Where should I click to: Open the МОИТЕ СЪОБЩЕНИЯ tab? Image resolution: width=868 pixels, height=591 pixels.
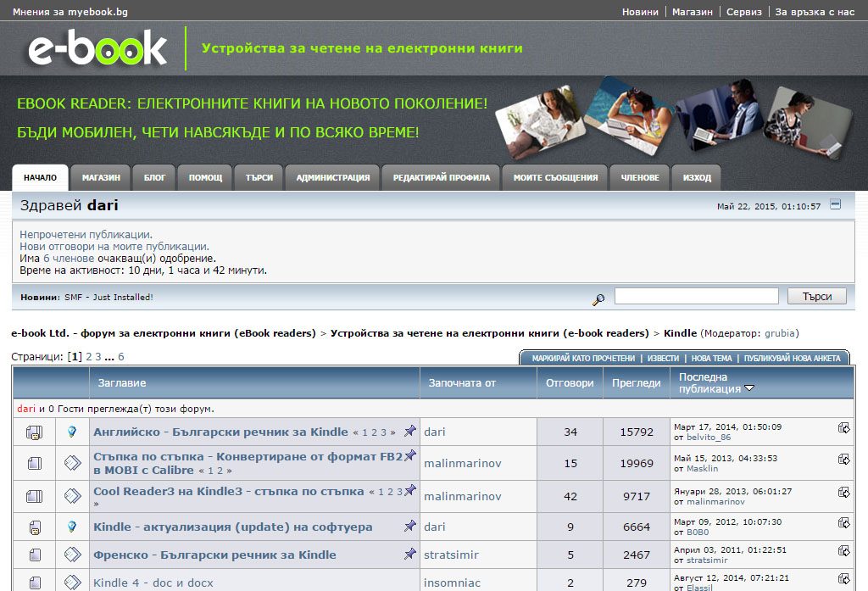pyautogui.click(x=555, y=178)
